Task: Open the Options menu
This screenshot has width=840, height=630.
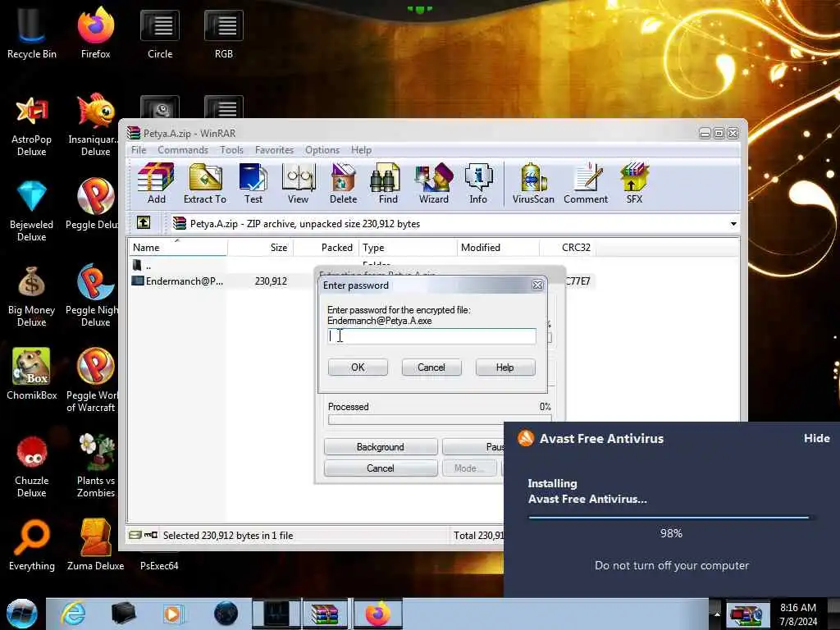Action: tap(322, 150)
